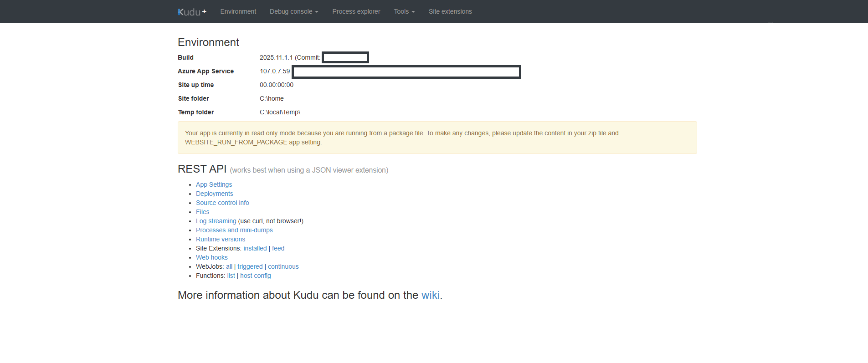868x363 pixels.
Task: Open the Files API link
Action: tap(202, 212)
